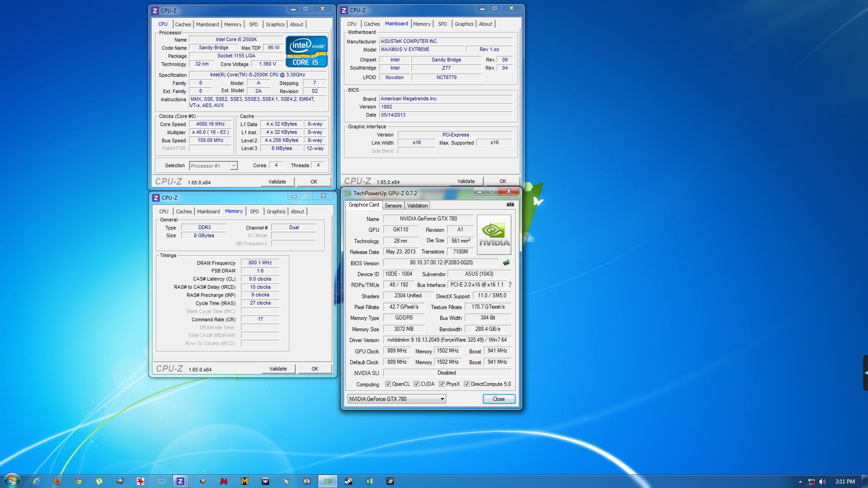The width and height of the screenshot is (868, 488).
Task: Click the fighter jet taskbar icon
Action: pyautogui.click(x=286, y=481)
